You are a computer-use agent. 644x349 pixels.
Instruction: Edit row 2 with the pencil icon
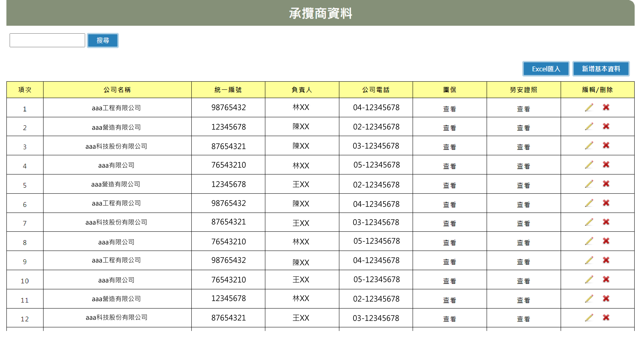point(589,126)
